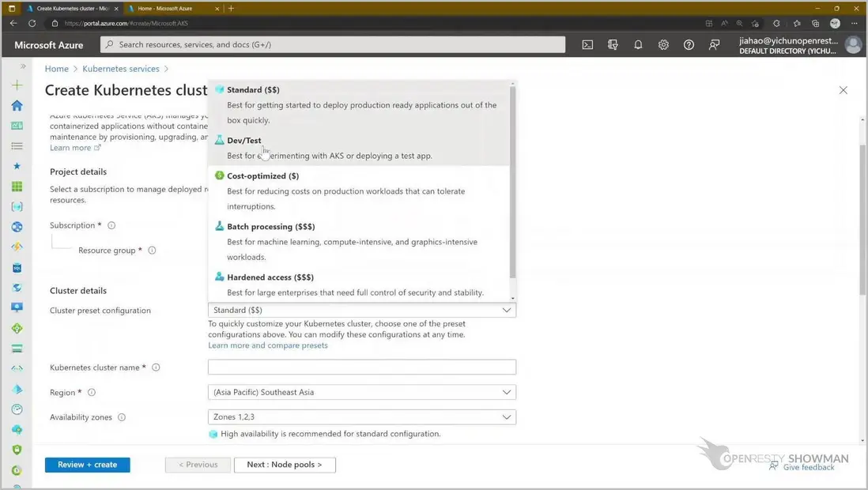Go to Home via sidebar house icon
The height and width of the screenshot is (490, 868).
pyautogui.click(x=17, y=105)
